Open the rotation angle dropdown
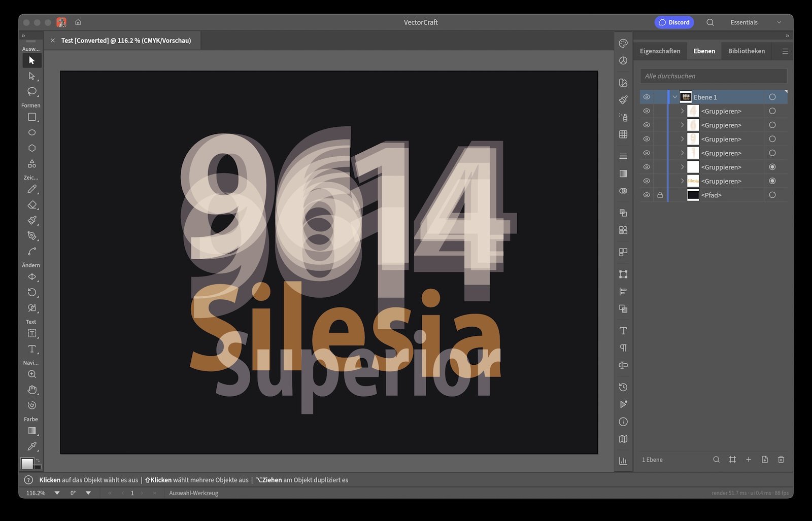812x521 pixels. click(x=88, y=493)
